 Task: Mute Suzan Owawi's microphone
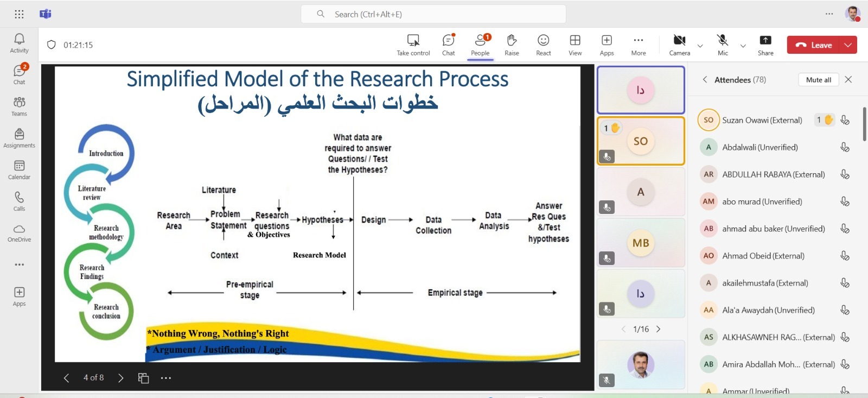click(x=845, y=120)
